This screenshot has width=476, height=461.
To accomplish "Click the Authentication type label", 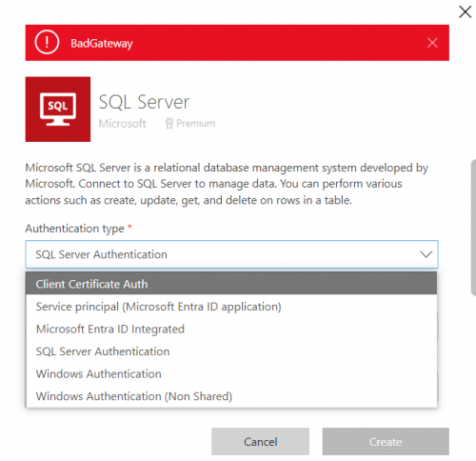I will click(x=74, y=229).
